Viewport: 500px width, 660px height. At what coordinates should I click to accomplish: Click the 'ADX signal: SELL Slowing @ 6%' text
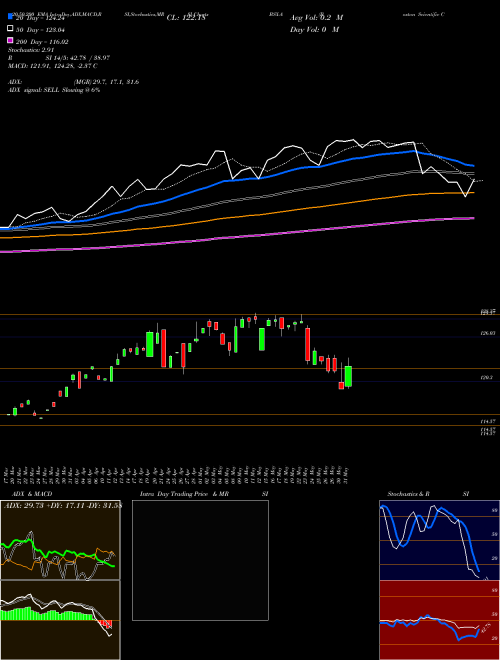(x=54, y=90)
